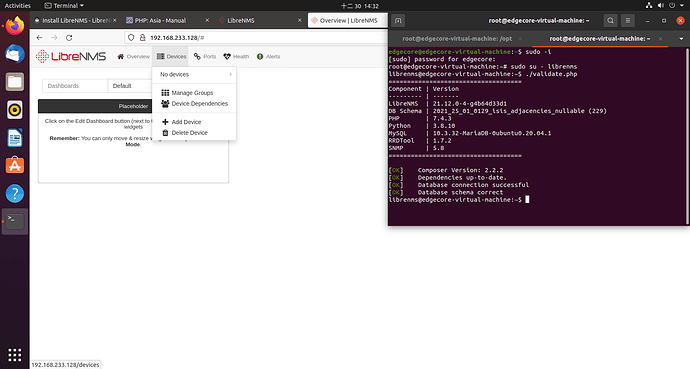Click the LibreNMS logo

(x=71, y=56)
